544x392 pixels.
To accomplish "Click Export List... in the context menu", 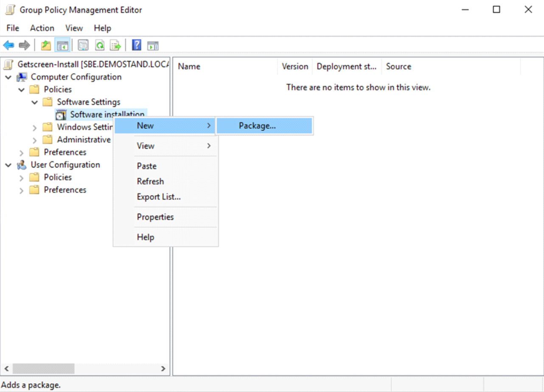I will click(159, 197).
